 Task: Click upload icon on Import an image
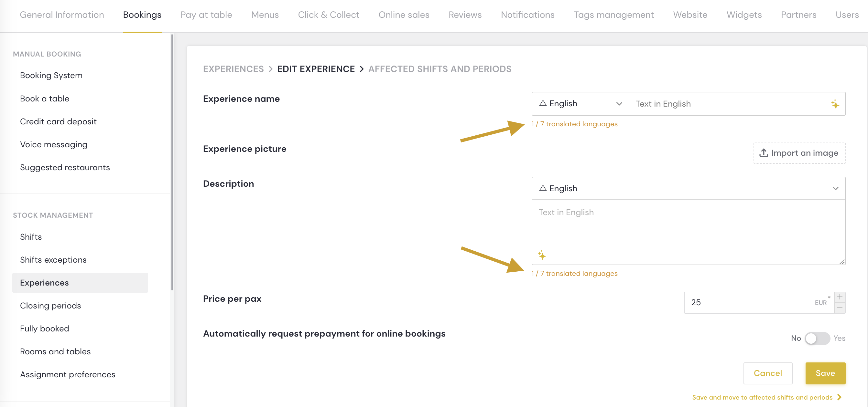click(x=764, y=153)
